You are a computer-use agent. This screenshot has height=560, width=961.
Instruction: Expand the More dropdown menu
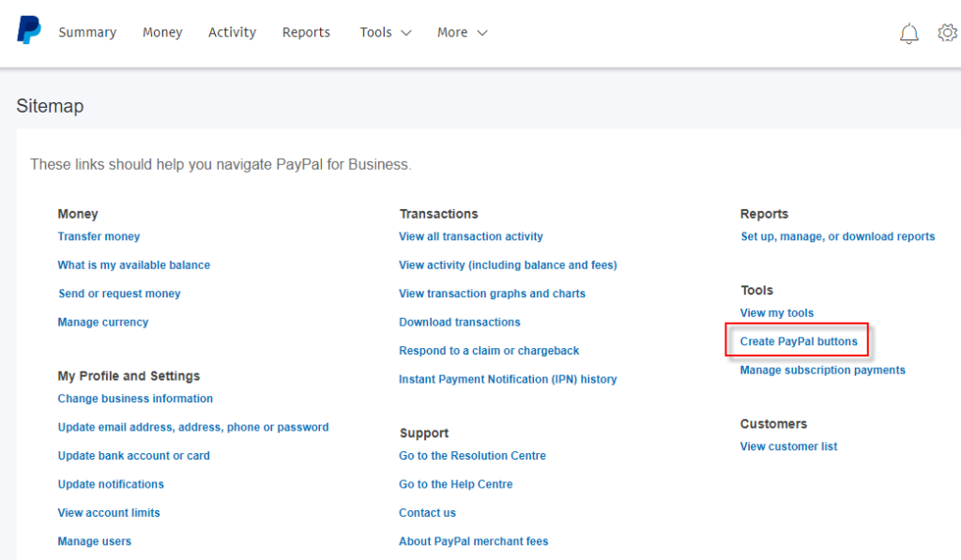462,33
